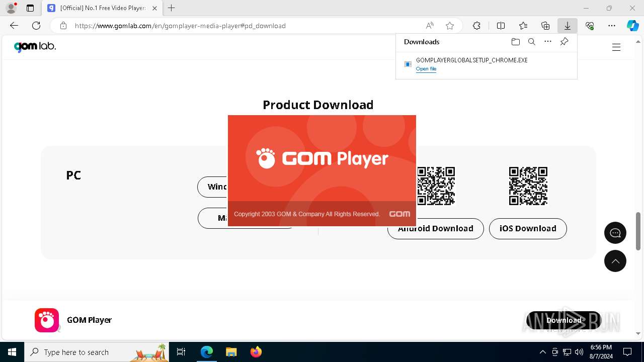
Task: Toggle split screen view icon
Action: coord(501,26)
